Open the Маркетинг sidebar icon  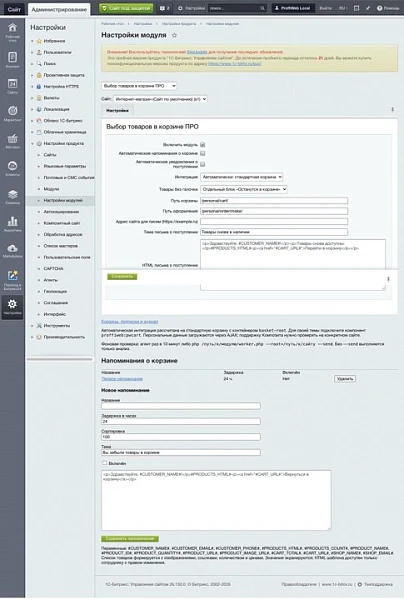point(12,113)
